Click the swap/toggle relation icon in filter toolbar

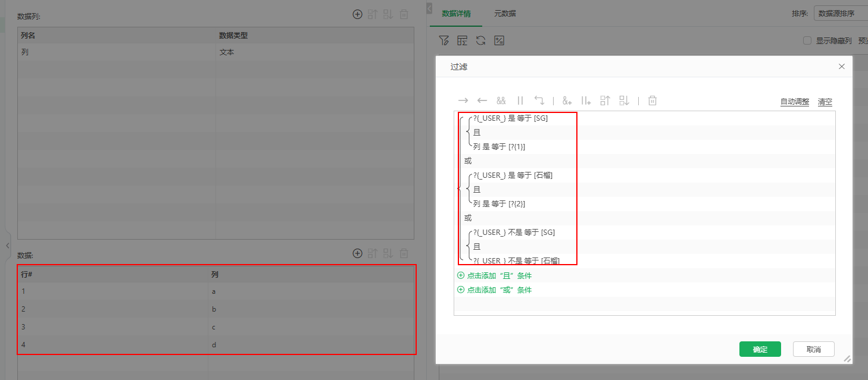[x=539, y=101]
